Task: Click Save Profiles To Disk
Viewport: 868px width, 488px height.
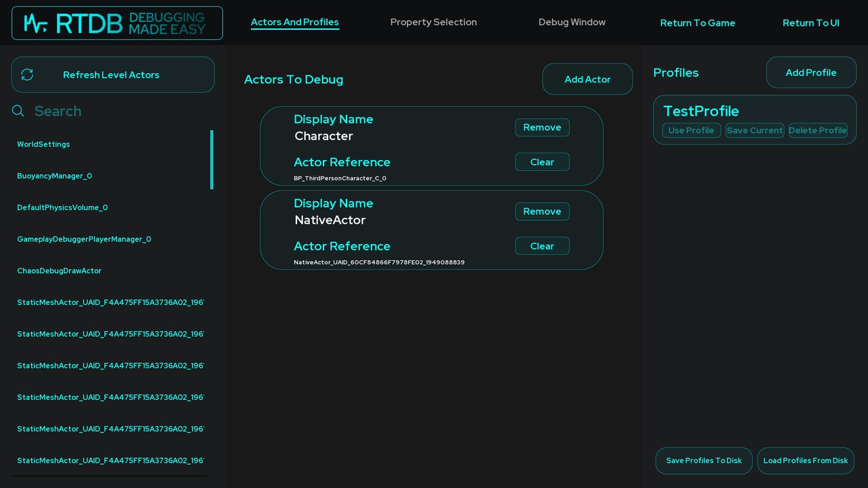Action: point(704,461)
